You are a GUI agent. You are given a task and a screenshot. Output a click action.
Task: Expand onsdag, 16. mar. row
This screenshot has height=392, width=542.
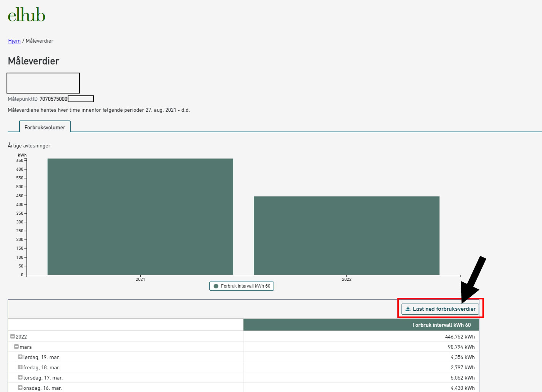click(20, 388)
